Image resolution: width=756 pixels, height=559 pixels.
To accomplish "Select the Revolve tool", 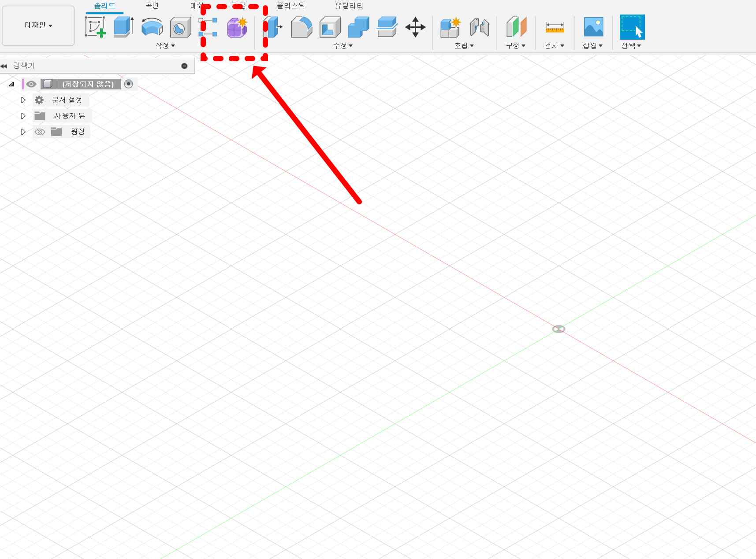I will pos(152,27).
